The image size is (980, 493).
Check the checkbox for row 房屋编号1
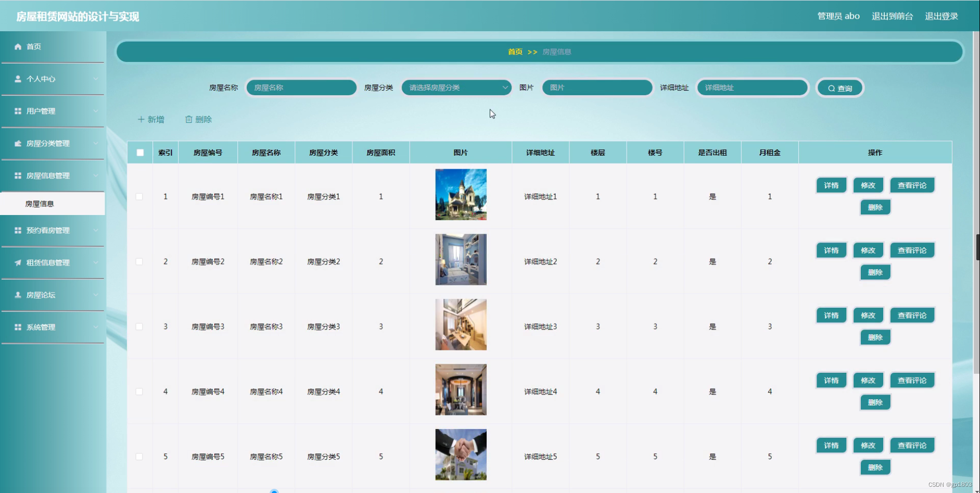139,196
